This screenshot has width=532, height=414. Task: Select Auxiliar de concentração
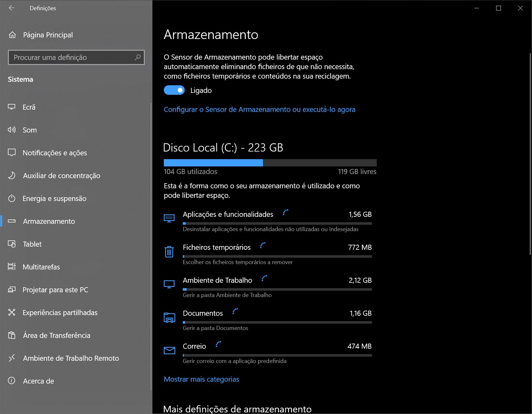click(76, 176)
